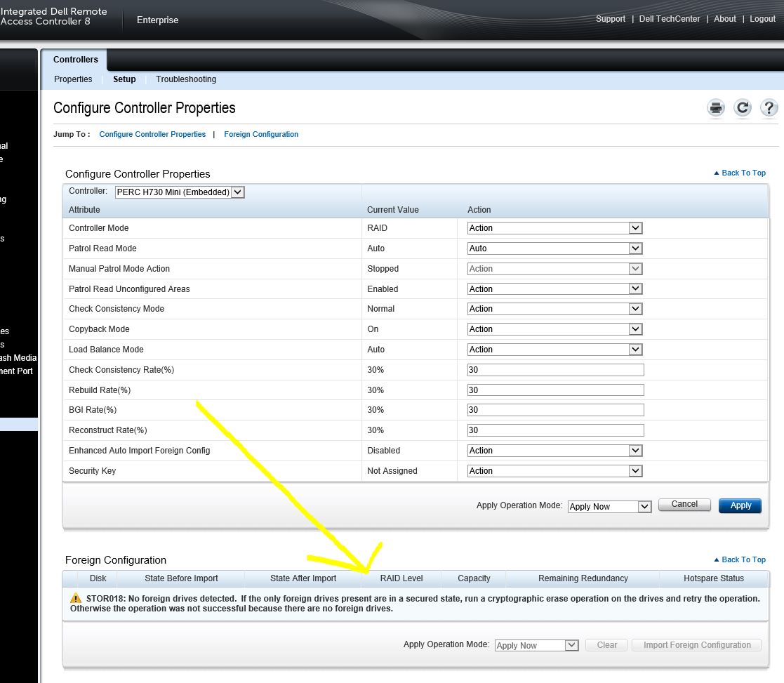Click the Logout link
The image size is (784, 683).
point(762,18)
